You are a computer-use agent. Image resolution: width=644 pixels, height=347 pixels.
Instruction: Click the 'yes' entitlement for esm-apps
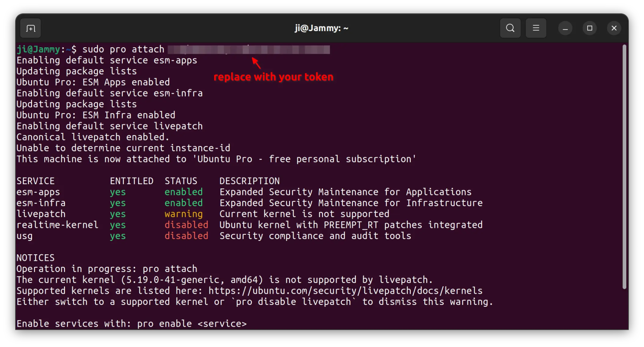click(x=118, y=192)
